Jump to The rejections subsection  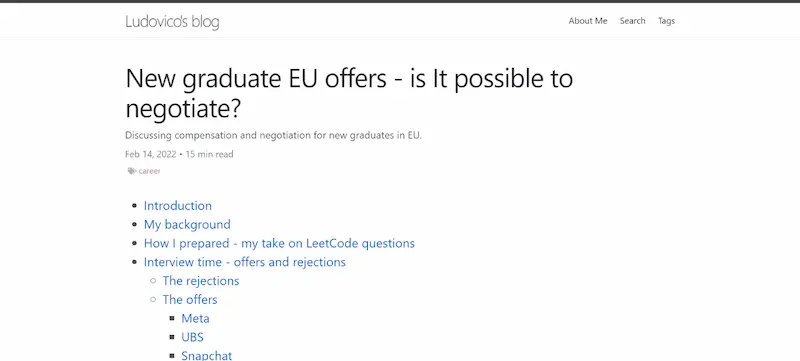pos(201,281)
